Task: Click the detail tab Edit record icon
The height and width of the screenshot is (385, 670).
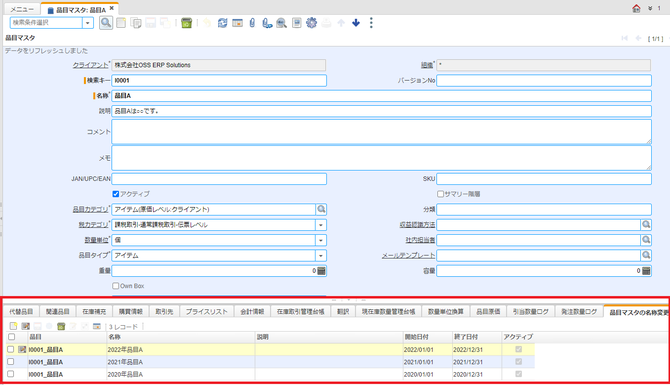Action: [x=25, y=326]
